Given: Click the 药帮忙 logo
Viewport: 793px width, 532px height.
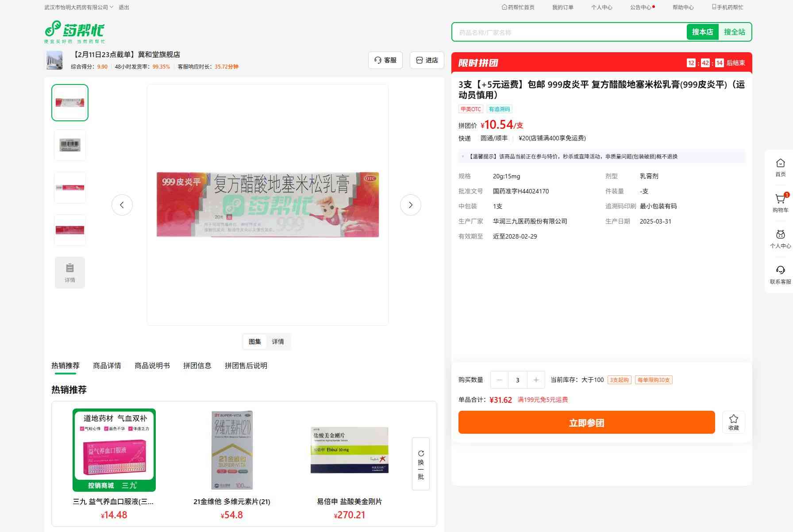Looking at the screenshot, I should (75, 31).
